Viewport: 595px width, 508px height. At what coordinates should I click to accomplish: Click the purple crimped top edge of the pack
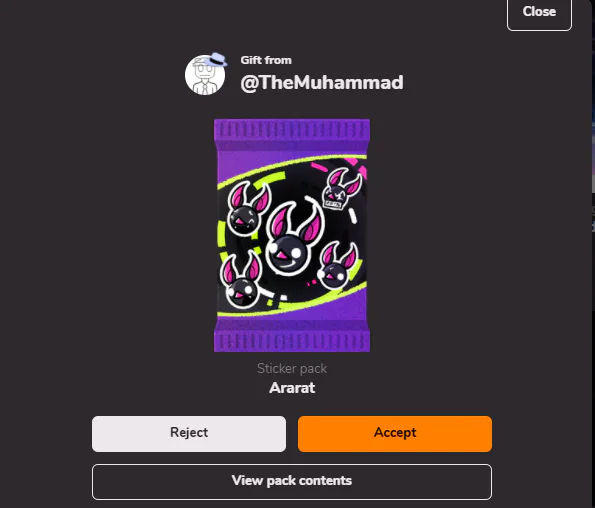292,131
